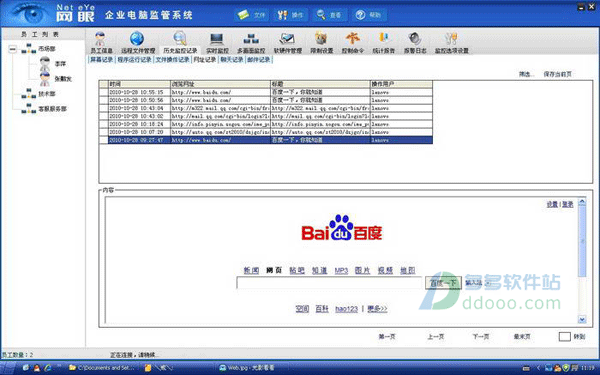The width and height of the screenshot is (600, 375).
Task: Open 监控选项设置 tools icon
Action: pos(452,42)
